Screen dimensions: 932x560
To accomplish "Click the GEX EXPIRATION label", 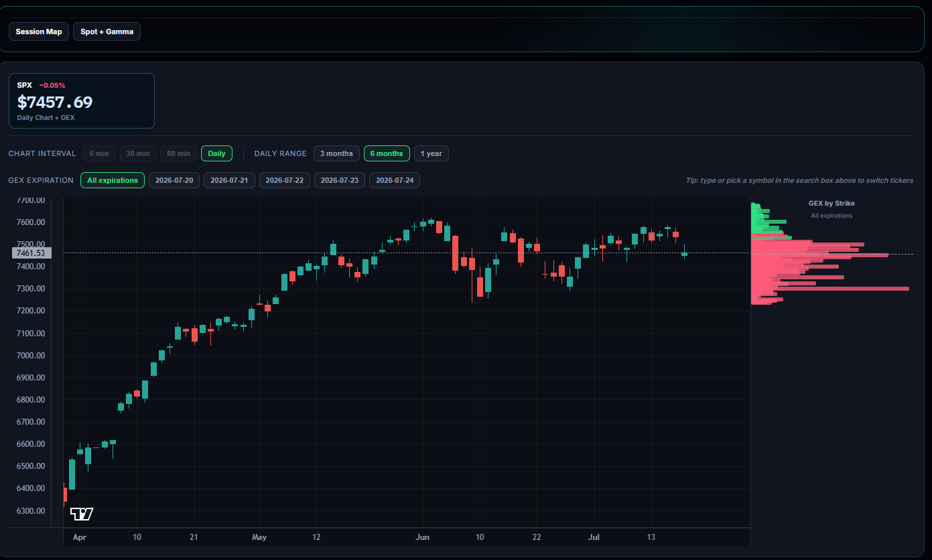I will [41, 180].
